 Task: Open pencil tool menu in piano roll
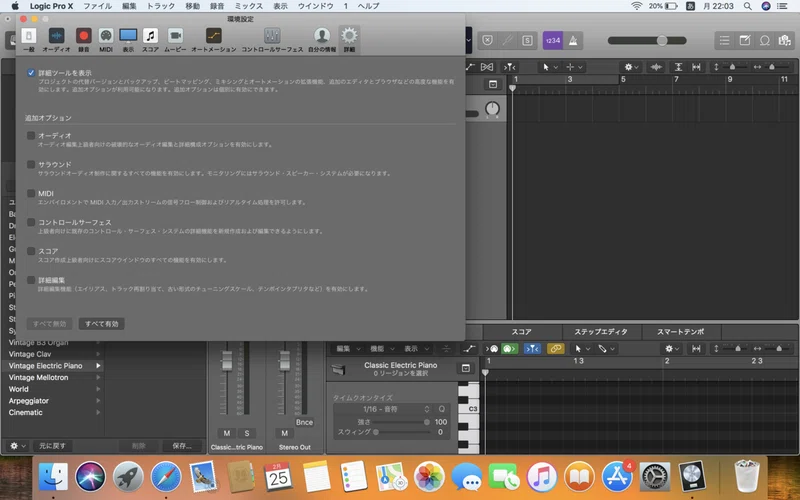pos(607,348)
